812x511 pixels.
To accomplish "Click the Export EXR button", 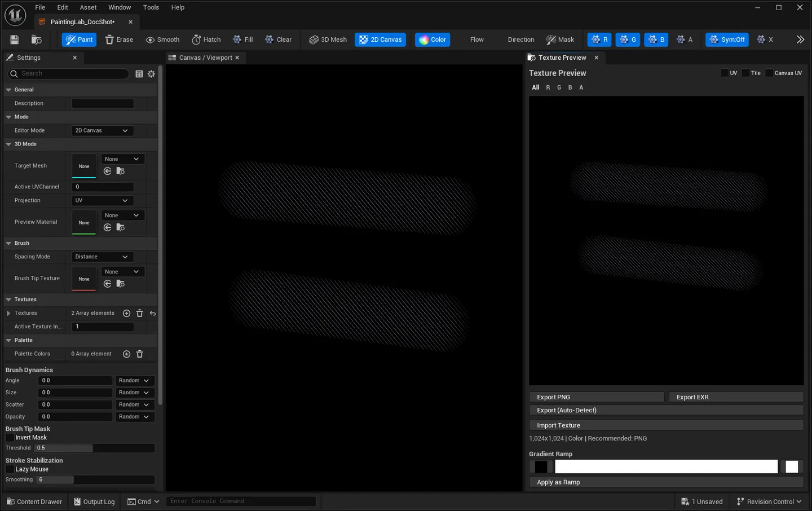I will coord(736,397).
